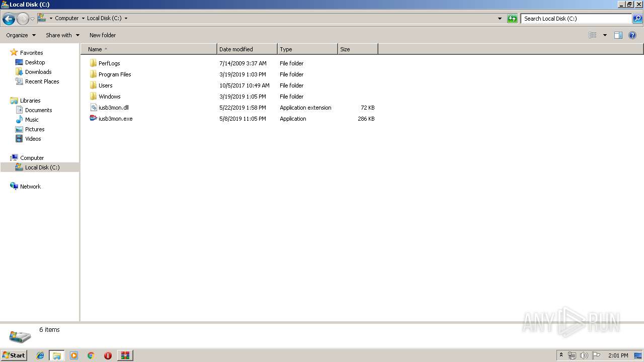Click the 7/14/2009 3:37 AM date cell

[243, 63]
